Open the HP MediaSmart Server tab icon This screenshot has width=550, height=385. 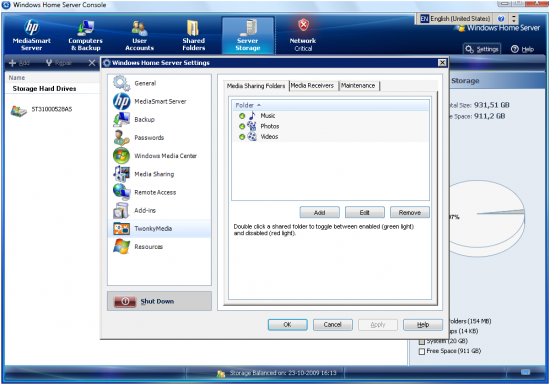coord(32,27)
